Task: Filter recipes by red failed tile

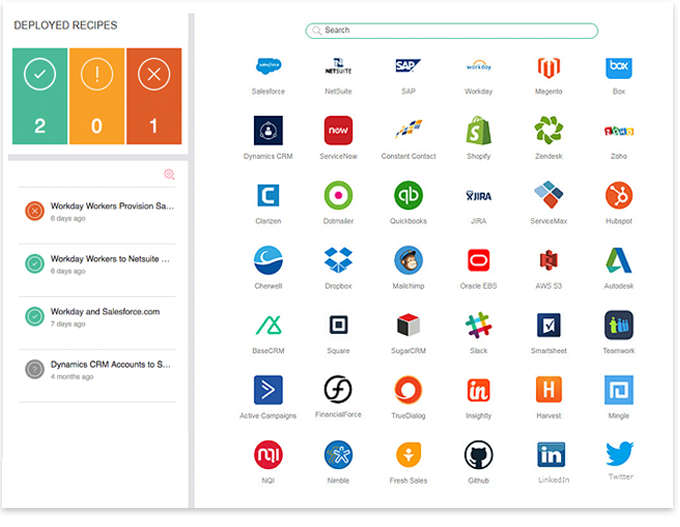Action: tap(154, 96)
